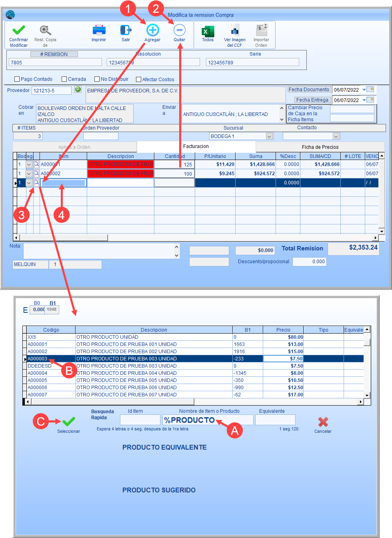Click the product list horizontal scrollbar
The height and width of the screenshot is (538, 392).
point(194,402)
